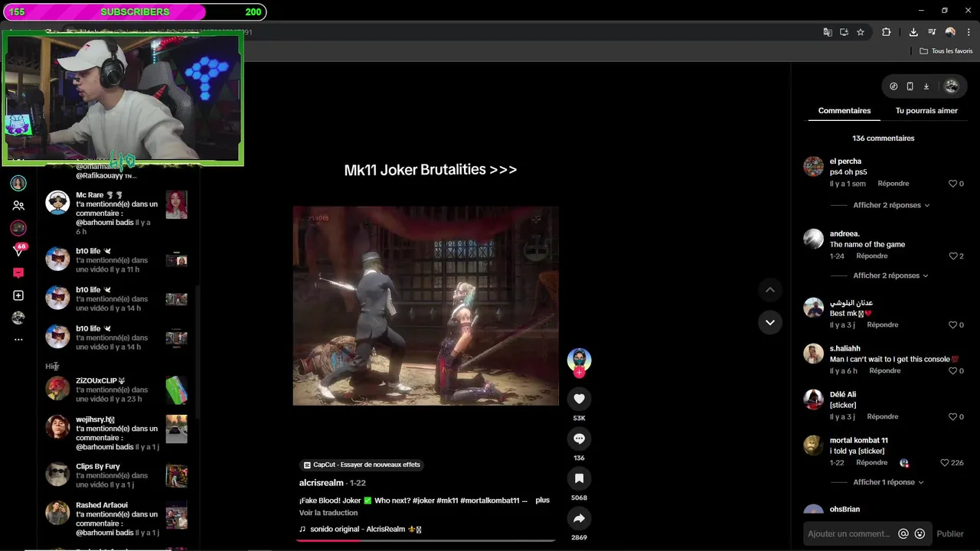The height and width of the screenshot is (551, 980).
Task: Click the 'Ajouter un commentaire' input field
Action: click(x=850, y=534)
